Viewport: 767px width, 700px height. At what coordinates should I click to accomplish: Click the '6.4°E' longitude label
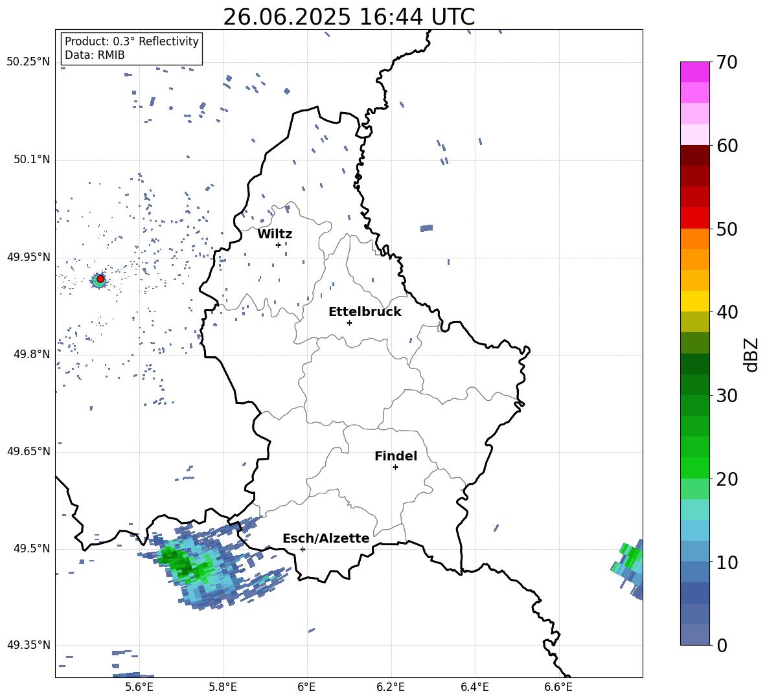(474, 688)
